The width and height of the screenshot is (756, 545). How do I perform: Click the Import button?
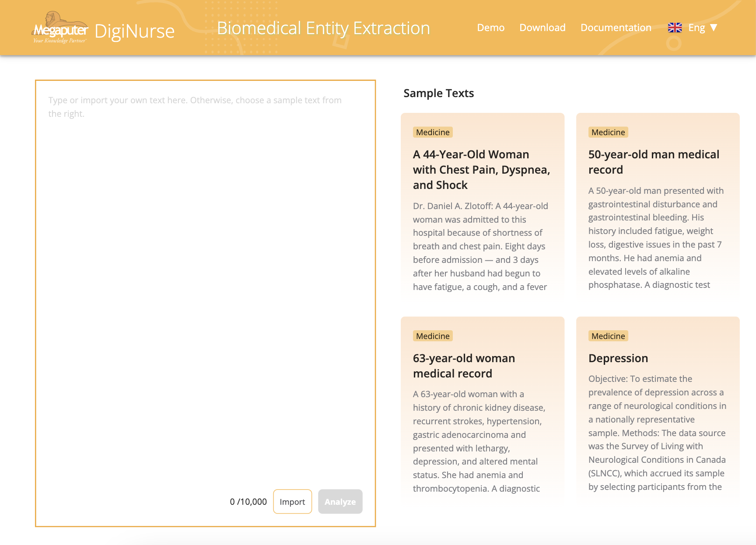292,501
